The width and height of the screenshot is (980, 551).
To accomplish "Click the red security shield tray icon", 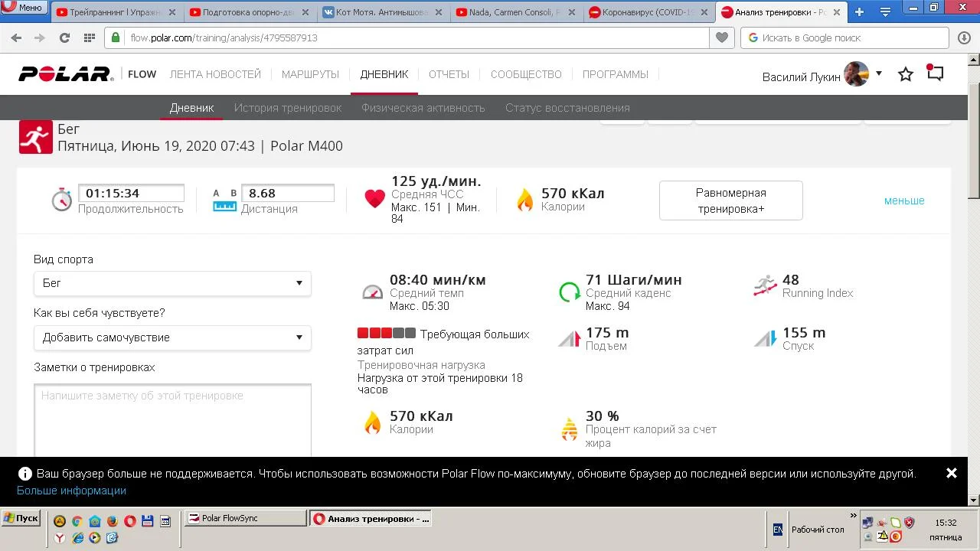I will [x=909, y=523].
